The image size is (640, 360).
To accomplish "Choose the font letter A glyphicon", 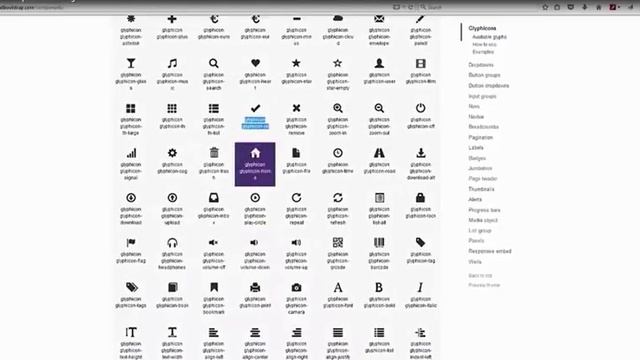I will tap(338, 288).
